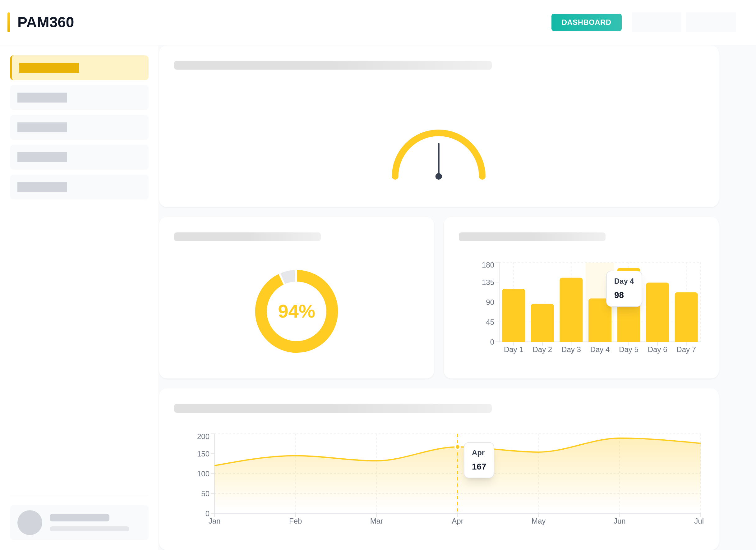
Task: Open the fifth sidebar menu item
Action: point(79,187)
